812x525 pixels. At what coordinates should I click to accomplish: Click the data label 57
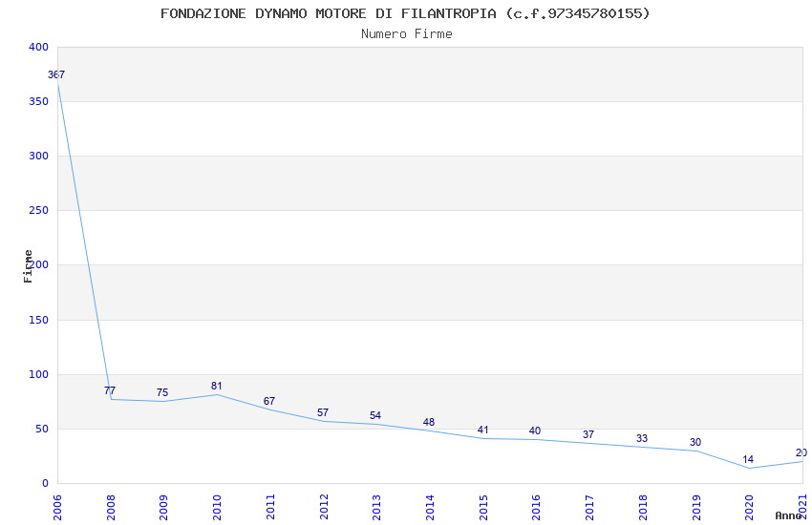(323, 412)
